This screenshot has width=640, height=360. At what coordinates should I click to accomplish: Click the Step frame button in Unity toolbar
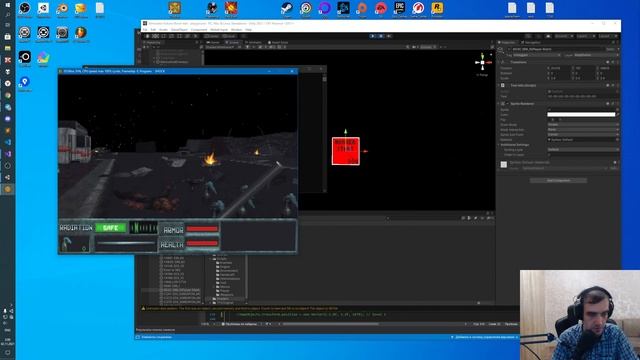pos(389,36)
